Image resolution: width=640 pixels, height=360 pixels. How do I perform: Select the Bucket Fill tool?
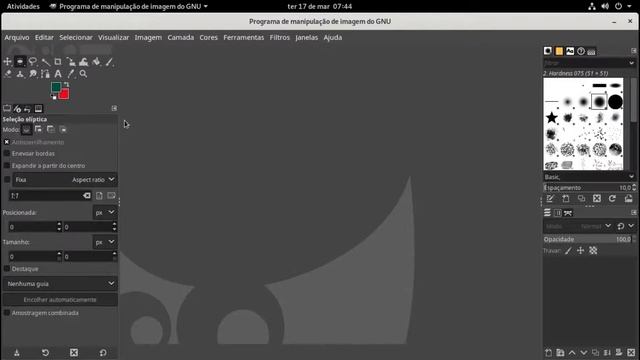pyautogui.click(x=96, y=62)
